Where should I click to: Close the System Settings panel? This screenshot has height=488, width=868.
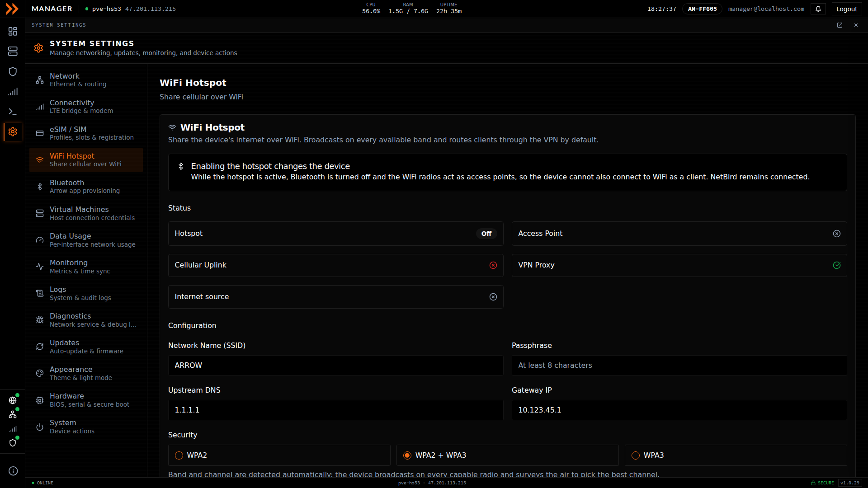click(856, 25)
